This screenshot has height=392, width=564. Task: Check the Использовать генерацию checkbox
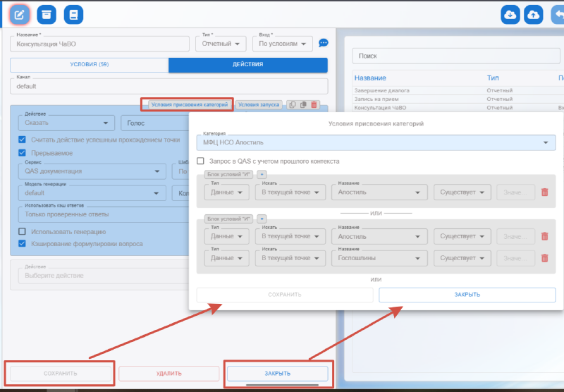pos(23,231)
